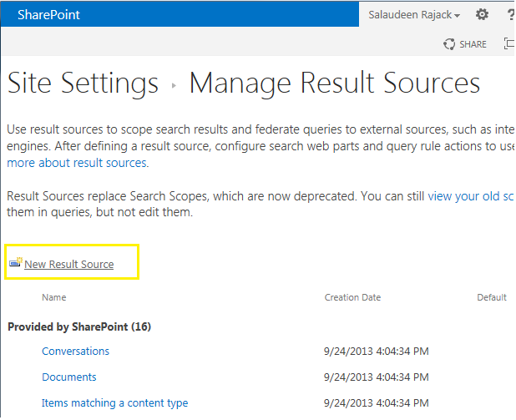Image resolution: width=516 pixels, height=420 pixels.
Task: Click the SharePoint brand label
Action: point(48,15)
